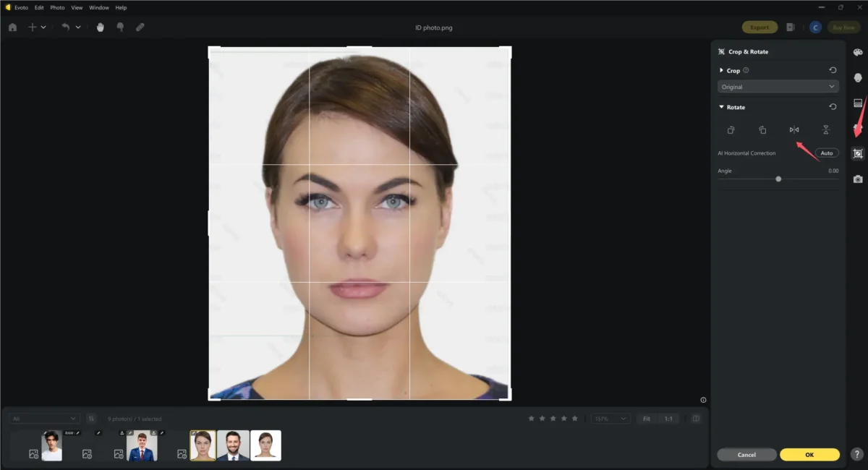The width and height of the screenshot is (868, 470).
Task: Open the portrait face retouch panel
Action: click(x=858, y=77)
